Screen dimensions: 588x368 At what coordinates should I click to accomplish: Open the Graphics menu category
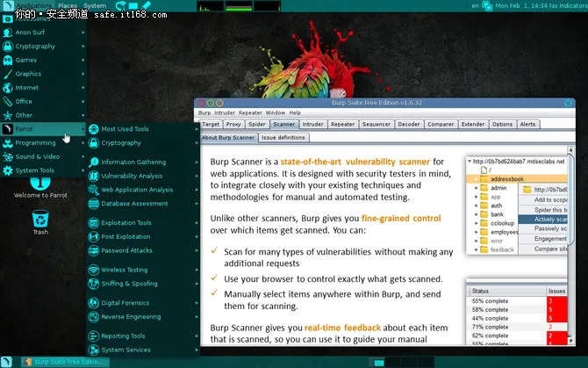coord(43,74)
